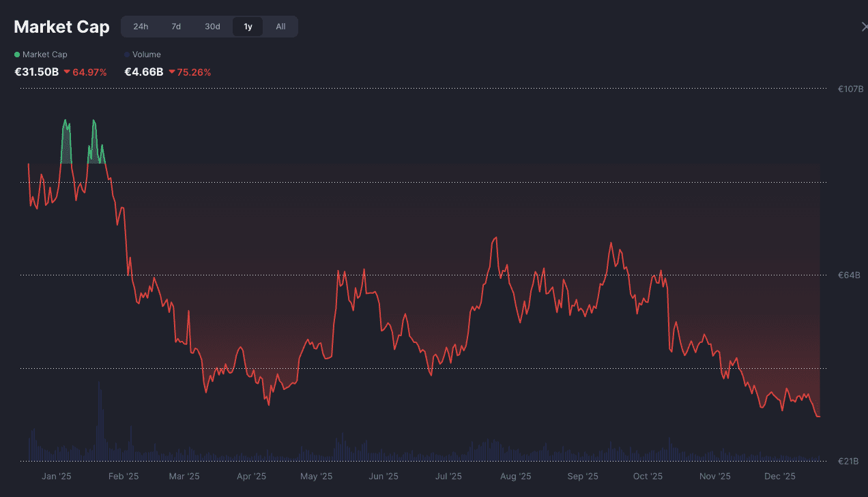The height and width of the screenshot is (497, 868).
Task: Click the red down arrow beside 75.26%
Action: pyautogui.click(x=172, y=72)
